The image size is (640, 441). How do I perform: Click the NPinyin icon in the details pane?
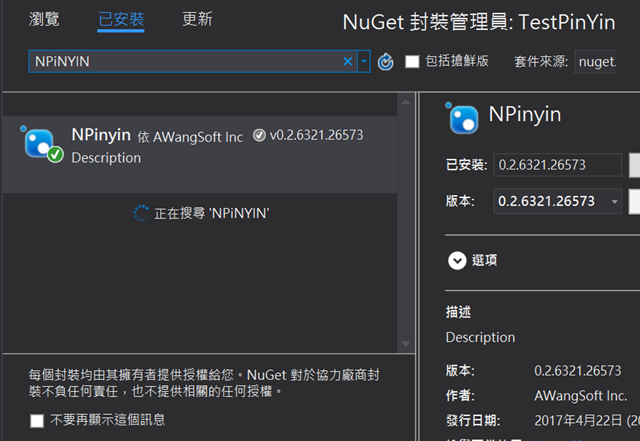point(462,118)
